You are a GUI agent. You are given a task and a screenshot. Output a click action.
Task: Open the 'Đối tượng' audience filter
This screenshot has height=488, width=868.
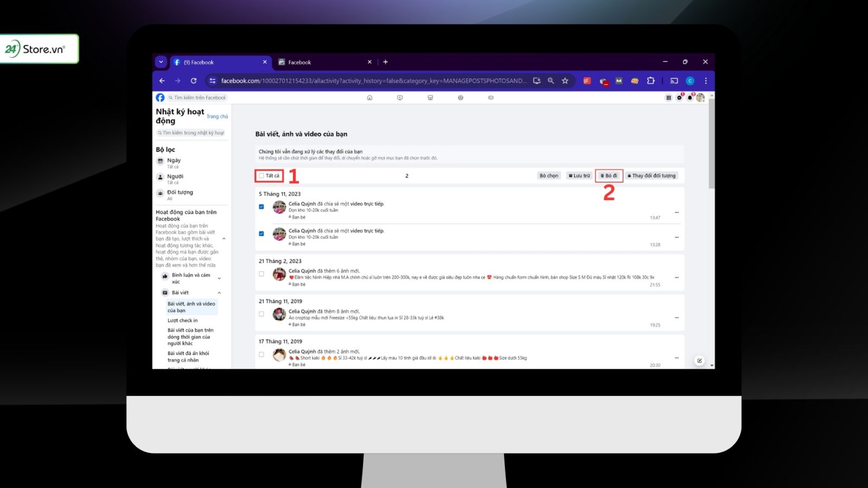point(192,195)
